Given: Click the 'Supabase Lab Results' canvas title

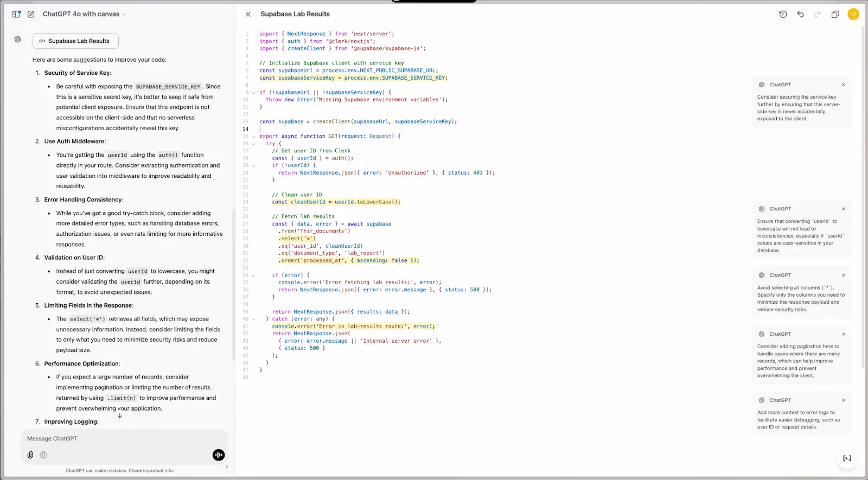Looking at the screenshot, I should 295,14.
